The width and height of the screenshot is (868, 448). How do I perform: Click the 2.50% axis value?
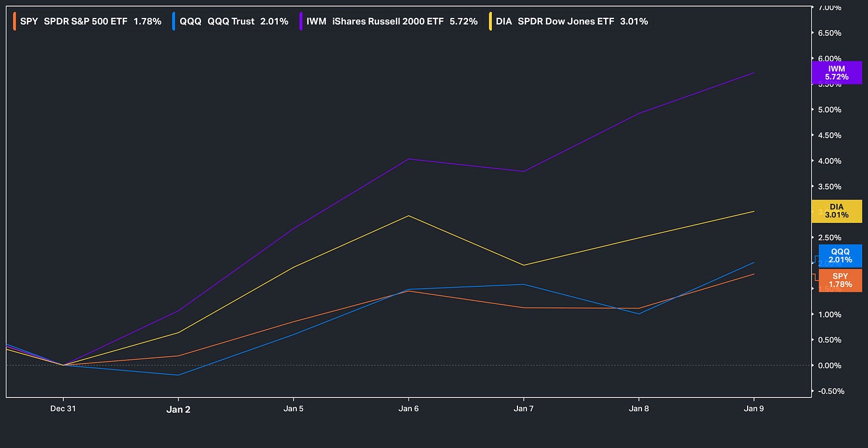830,238
